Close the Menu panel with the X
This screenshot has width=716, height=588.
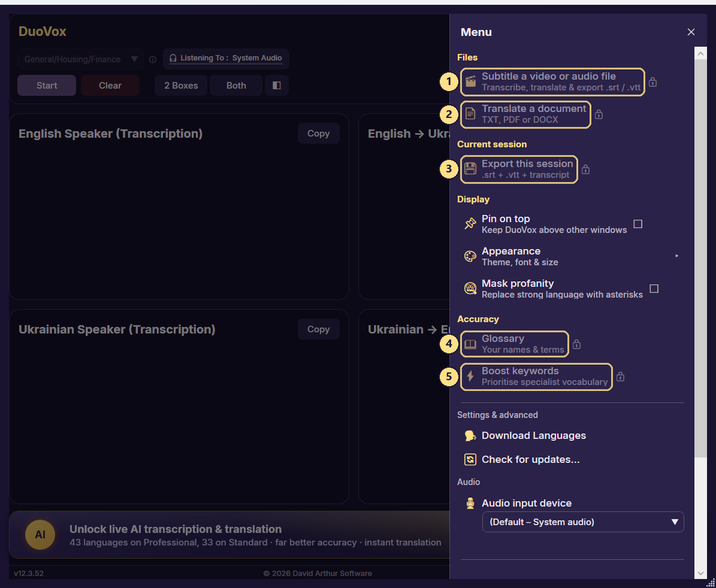coord(691,32)
